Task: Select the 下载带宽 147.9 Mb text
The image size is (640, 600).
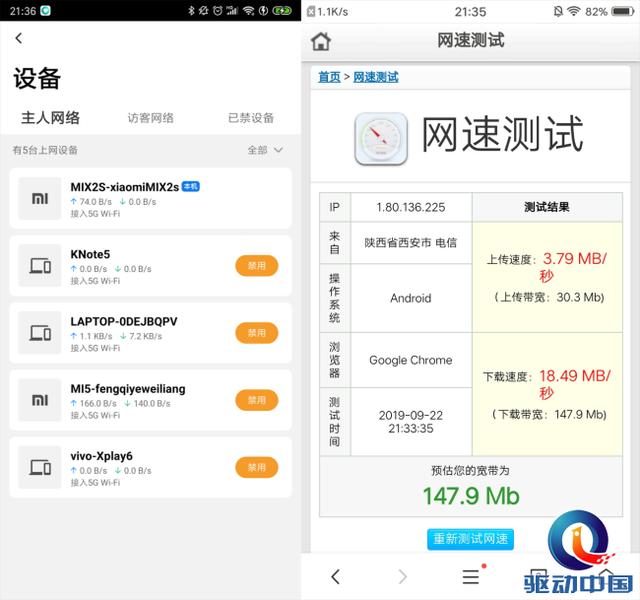Action: 549,415
